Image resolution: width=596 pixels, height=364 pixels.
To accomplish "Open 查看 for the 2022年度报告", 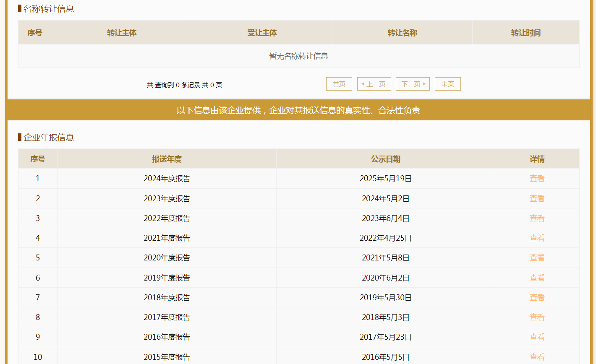I will point(537,218).
